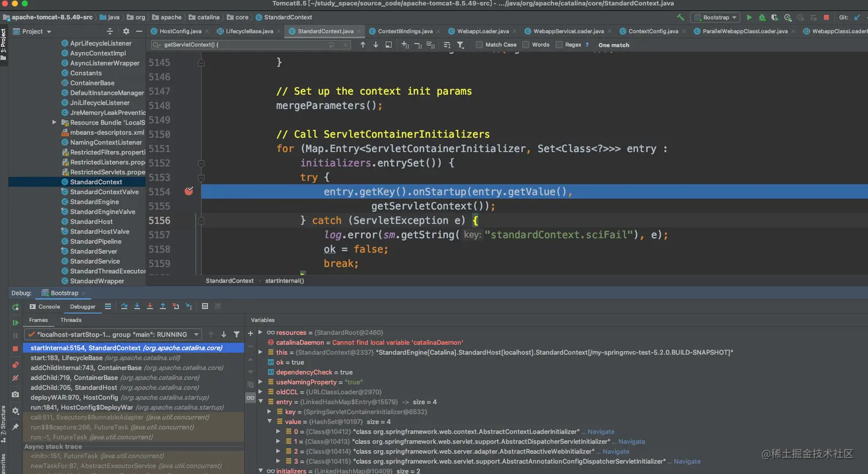Open View Breakpoints from the debug sidebar
868x474 pixels.
[x=15, y=364]
